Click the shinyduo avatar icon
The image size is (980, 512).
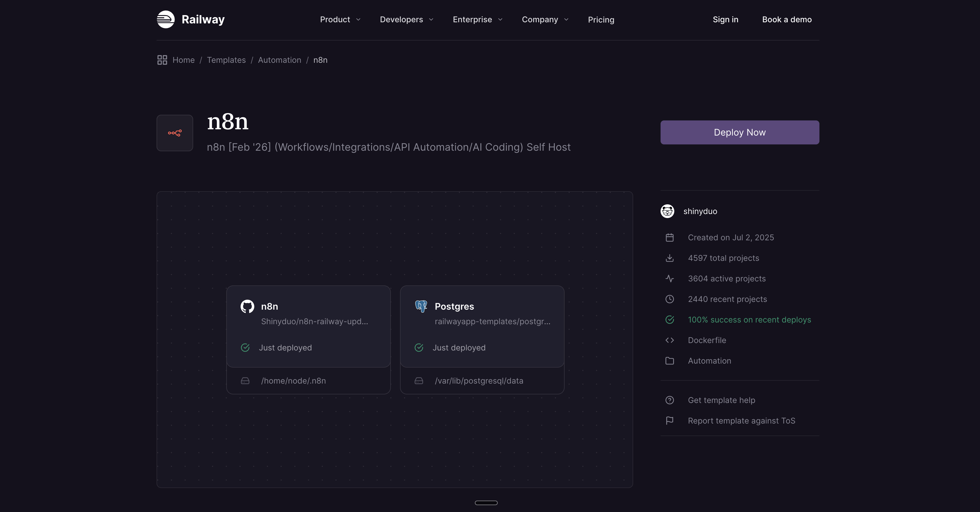pos(667,211)
